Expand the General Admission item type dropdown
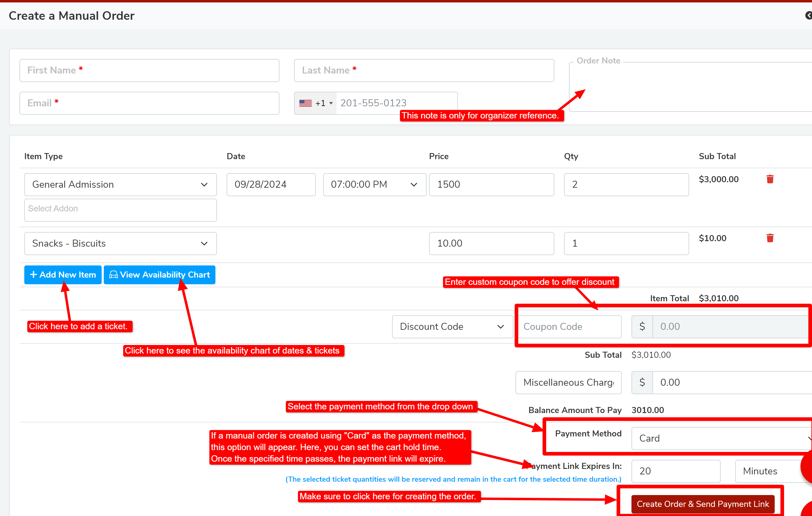The image size is (812, 516). point(120,185)
